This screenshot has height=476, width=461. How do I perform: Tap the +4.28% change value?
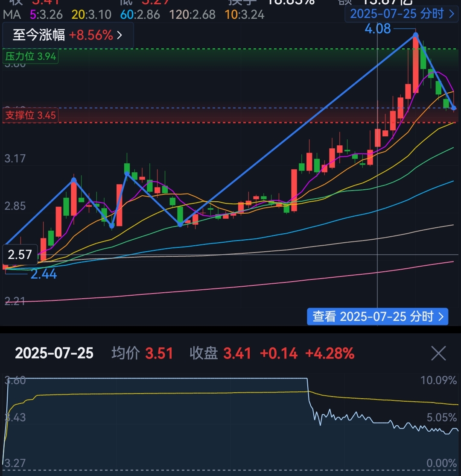coord(330,353)
